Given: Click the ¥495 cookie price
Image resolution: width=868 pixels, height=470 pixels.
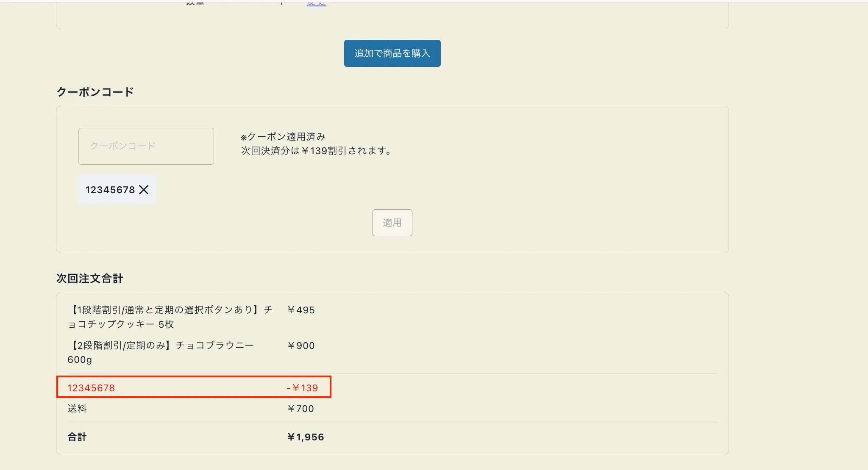Looking at the screenshot, I should [301, 310].
